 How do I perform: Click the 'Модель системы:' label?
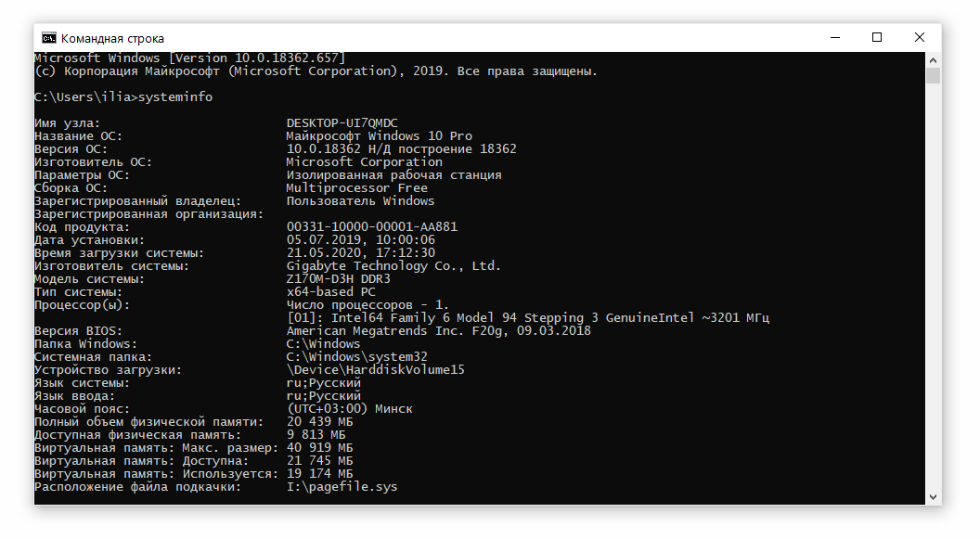point(89,279)
